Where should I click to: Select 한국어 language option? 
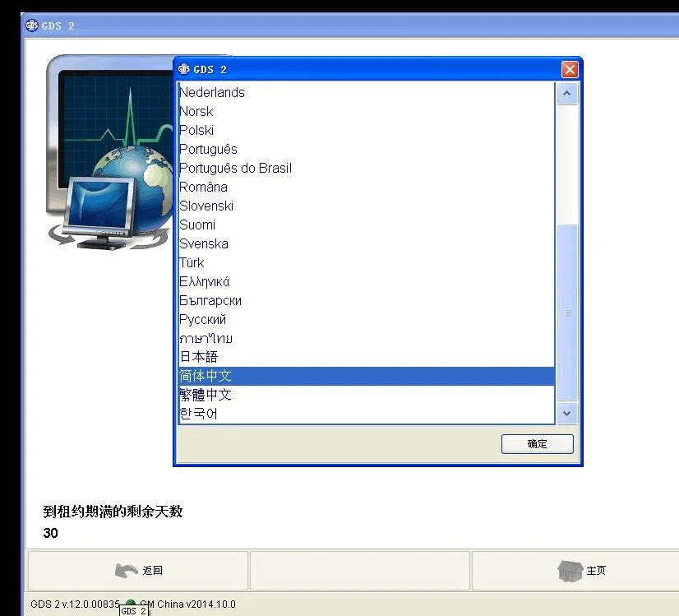pyautogui.click(x=199, y=414)
